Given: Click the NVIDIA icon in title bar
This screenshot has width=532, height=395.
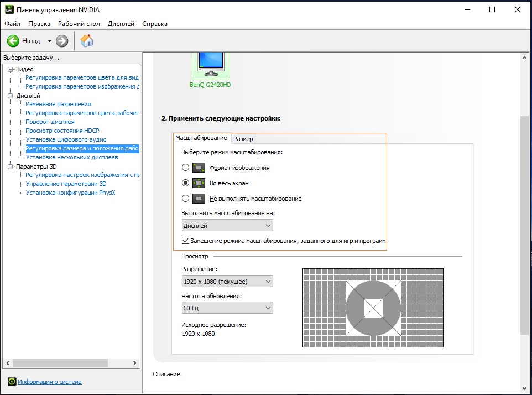Looking at the screenshot, I should [9, 9].
